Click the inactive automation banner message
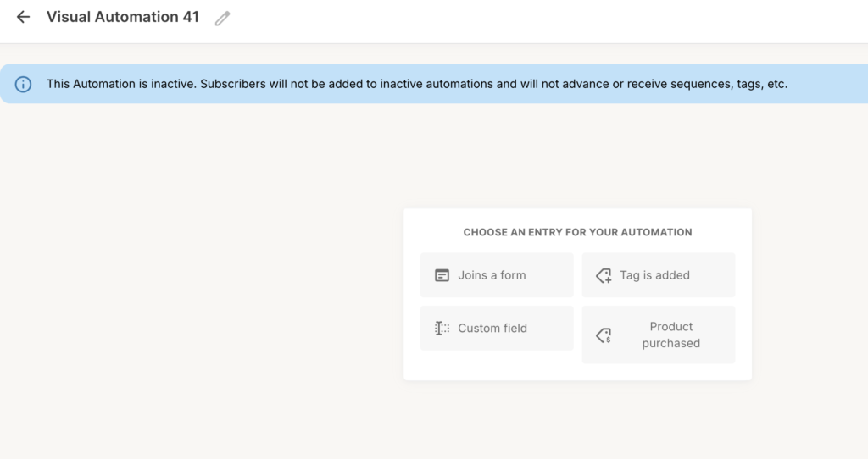868x459 pixels. [x=416, y=85]
